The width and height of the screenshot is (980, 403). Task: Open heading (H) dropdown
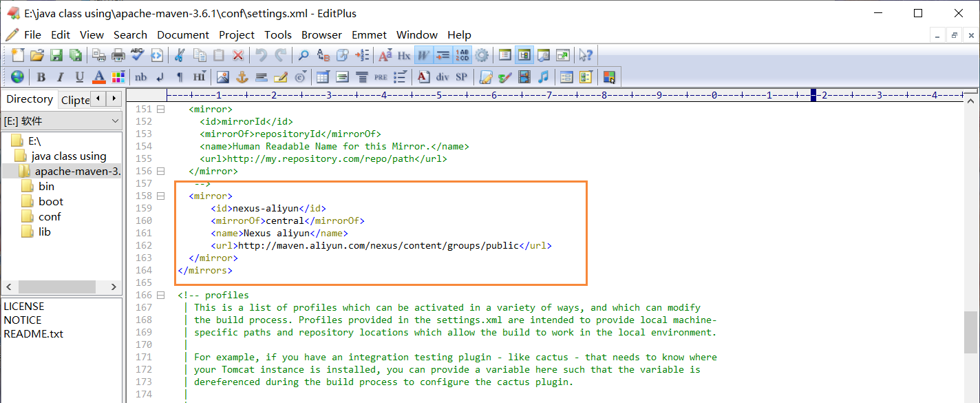(x=200, y=76)
